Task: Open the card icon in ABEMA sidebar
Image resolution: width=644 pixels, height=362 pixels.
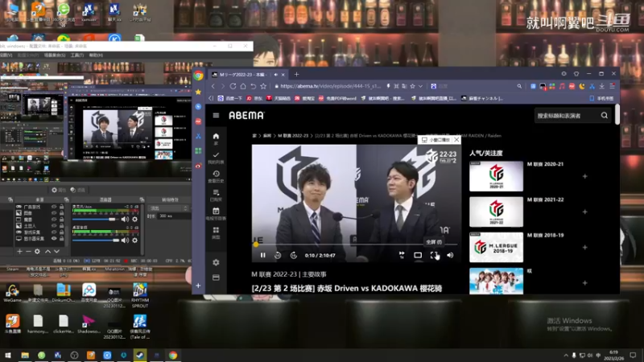Action: (216, 278)
